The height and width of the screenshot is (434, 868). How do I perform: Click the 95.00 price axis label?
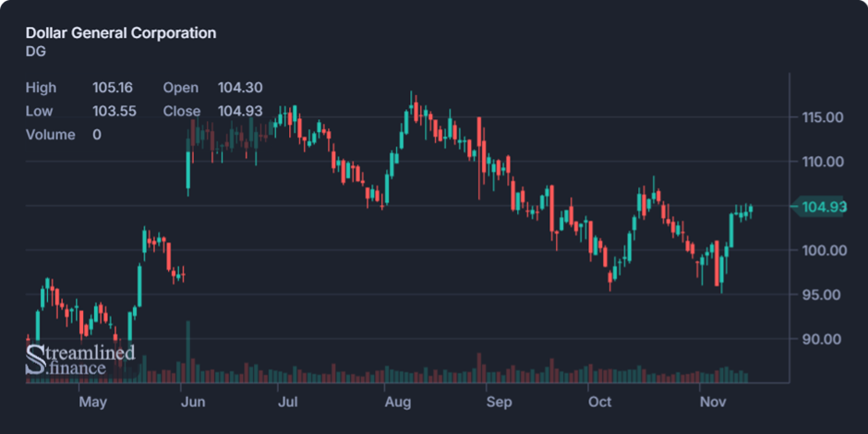pos(823,295)
